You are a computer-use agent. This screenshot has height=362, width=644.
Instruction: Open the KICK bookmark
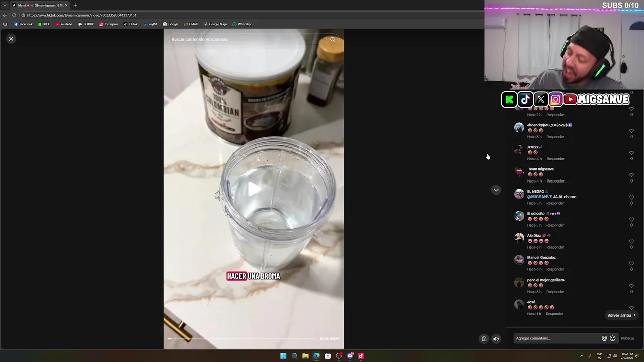[44, 24]
